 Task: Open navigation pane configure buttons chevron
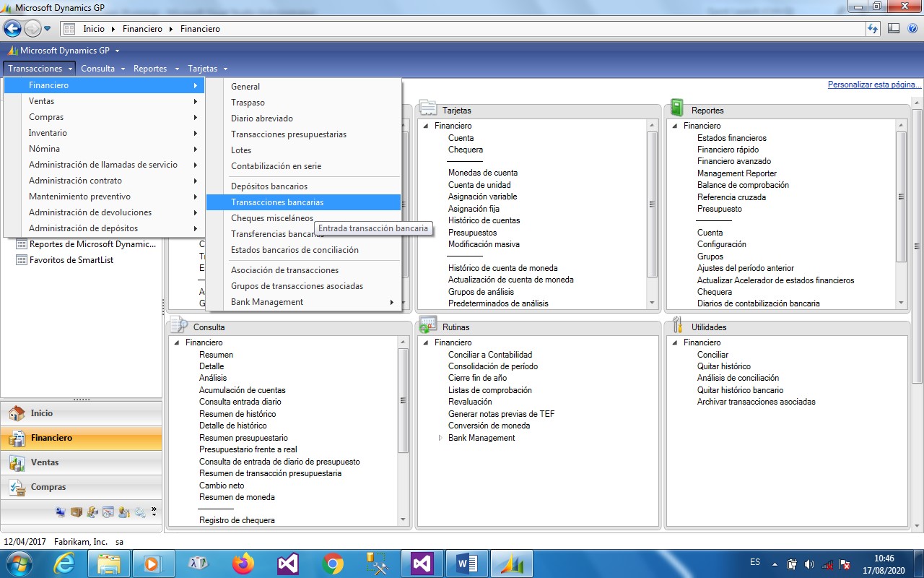tap(154, 512)
